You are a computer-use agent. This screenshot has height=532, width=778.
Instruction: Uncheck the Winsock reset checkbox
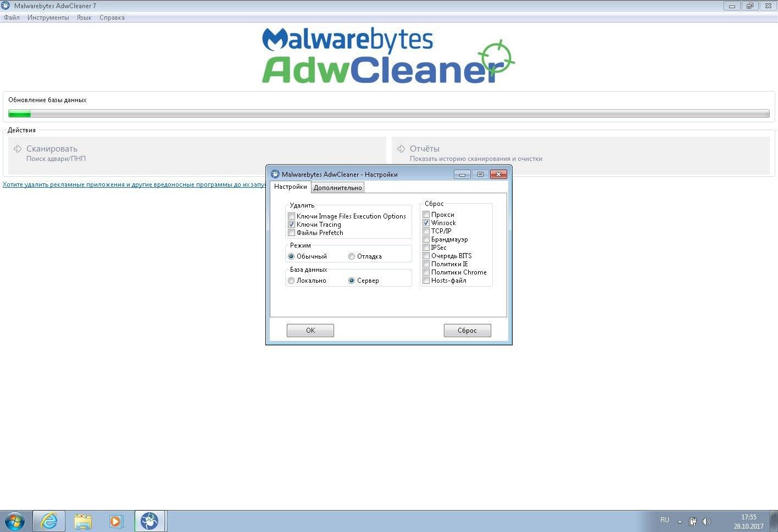point(426,223)
